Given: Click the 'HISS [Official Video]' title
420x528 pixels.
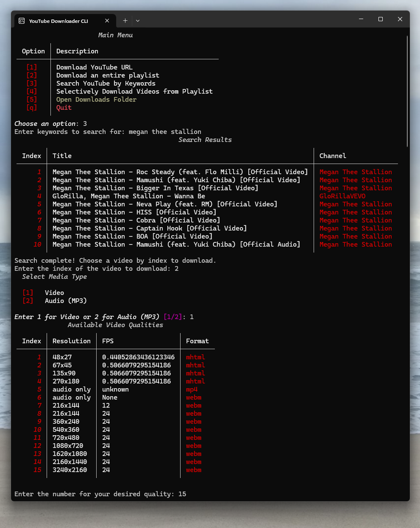Looking at the screenshot, I should 134,212.
